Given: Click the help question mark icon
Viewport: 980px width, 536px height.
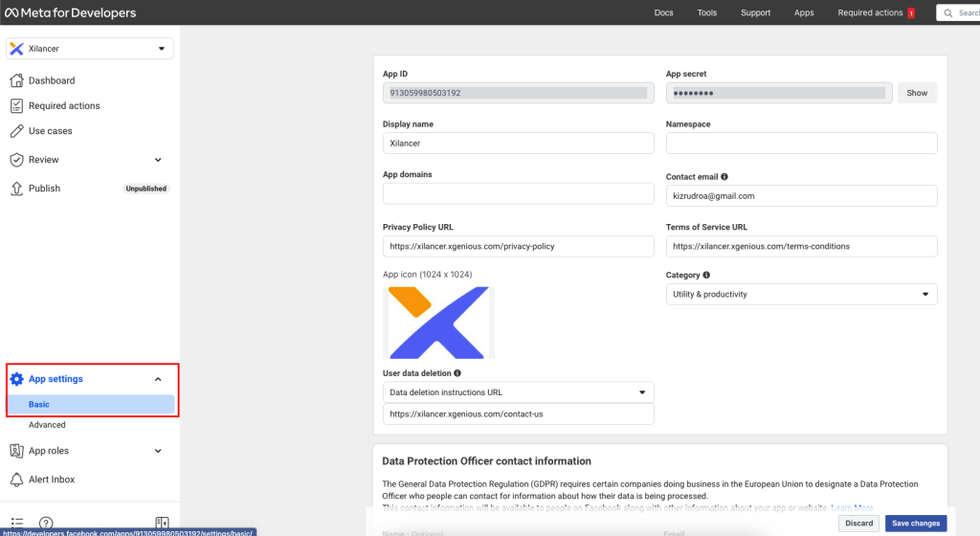Looking at the screenshot, I should point(46,523).
